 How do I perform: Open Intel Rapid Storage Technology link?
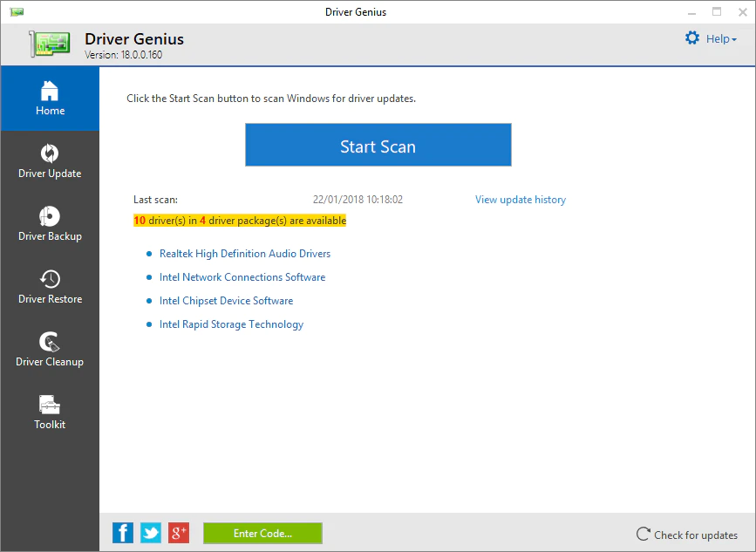pos(231,324)
